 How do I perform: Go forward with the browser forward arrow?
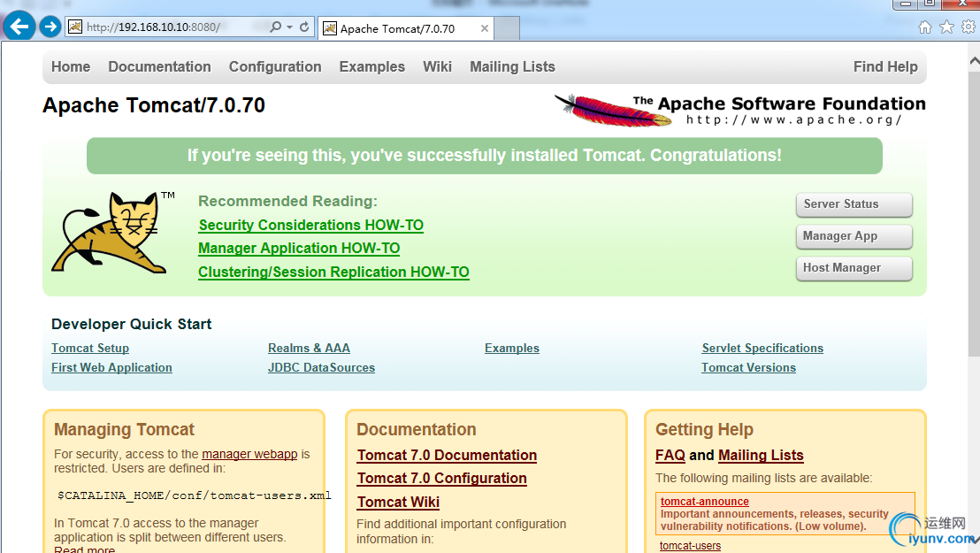click(x=50, y=27)
